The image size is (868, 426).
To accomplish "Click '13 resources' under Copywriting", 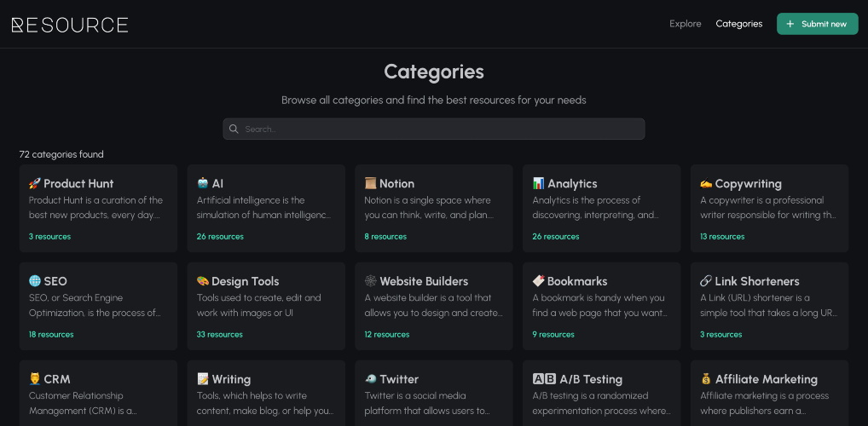I will pyautogui.click(x=722, y=237).
